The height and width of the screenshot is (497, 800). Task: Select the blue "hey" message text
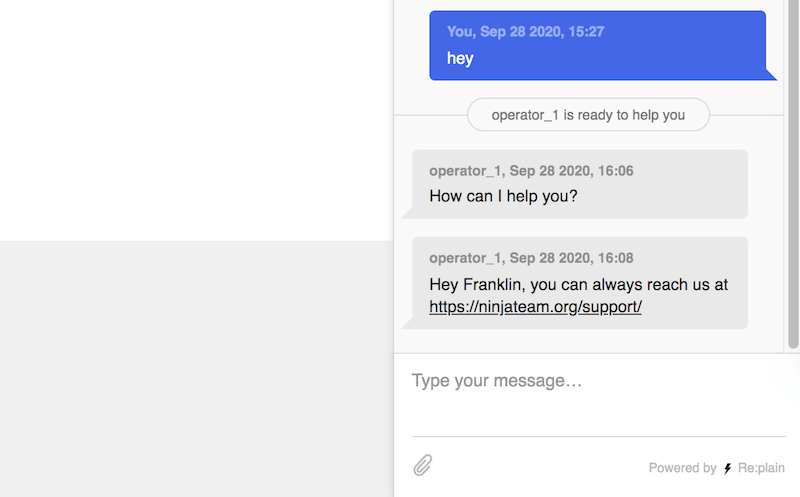[460, 58]
